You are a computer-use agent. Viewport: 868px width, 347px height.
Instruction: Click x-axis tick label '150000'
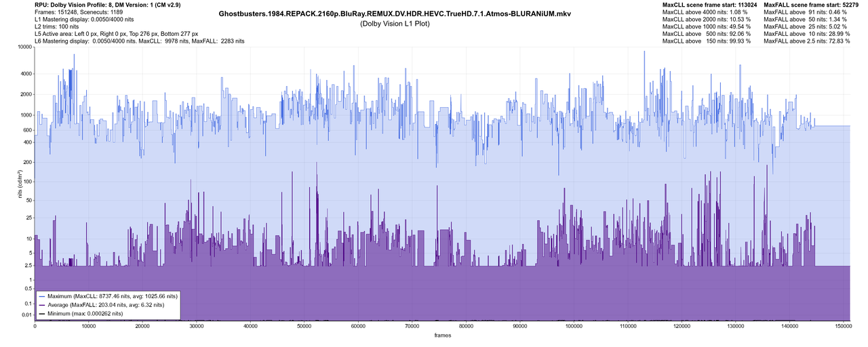tap(844, 327)
